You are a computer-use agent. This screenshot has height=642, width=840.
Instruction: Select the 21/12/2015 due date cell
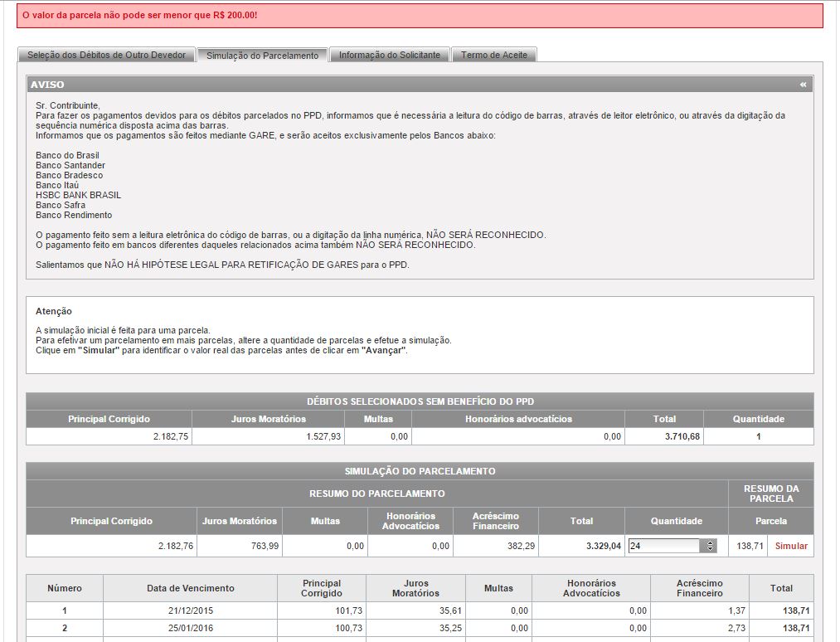point(191,610)
